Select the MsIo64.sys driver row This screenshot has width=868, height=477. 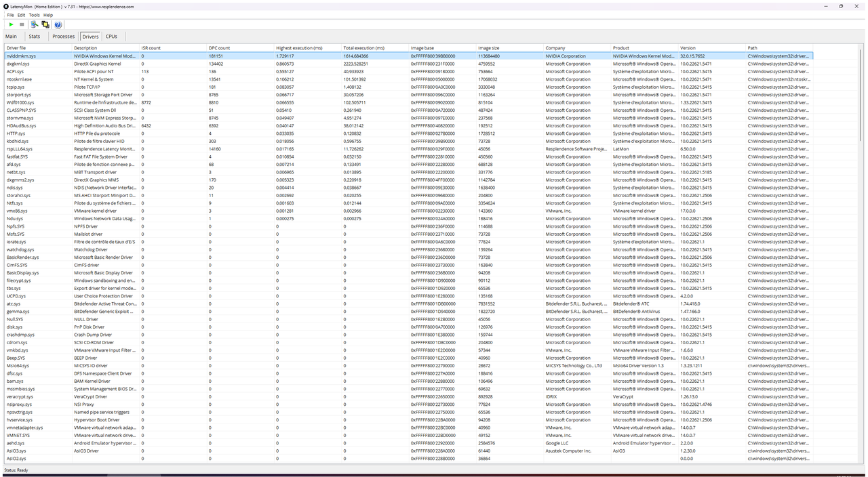pyautogui.click(x=408, y=366)
